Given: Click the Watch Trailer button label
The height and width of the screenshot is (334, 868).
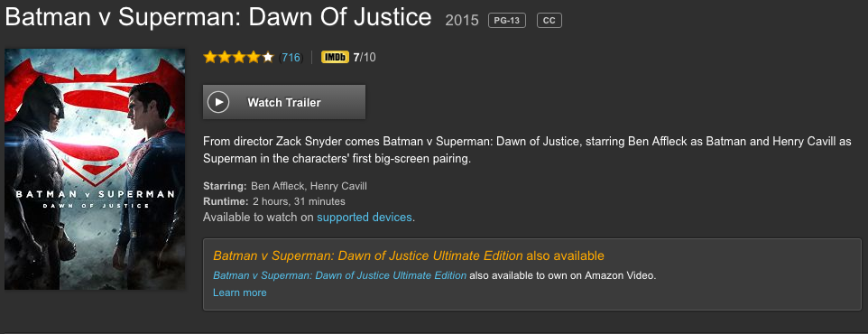Looking at the screenshot, I should [x=284, y=103].
